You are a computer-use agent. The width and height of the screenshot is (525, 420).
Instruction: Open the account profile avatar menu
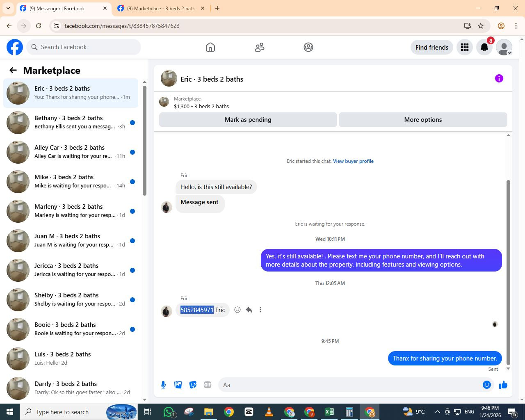[x=504, y=47]
